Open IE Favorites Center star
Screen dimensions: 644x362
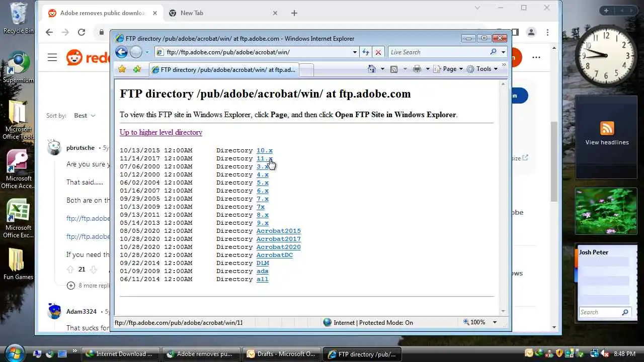pos(122,69)
